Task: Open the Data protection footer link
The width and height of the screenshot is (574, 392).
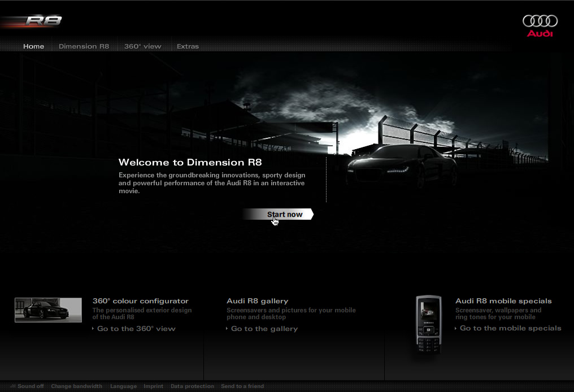Action: coord(192,386)
